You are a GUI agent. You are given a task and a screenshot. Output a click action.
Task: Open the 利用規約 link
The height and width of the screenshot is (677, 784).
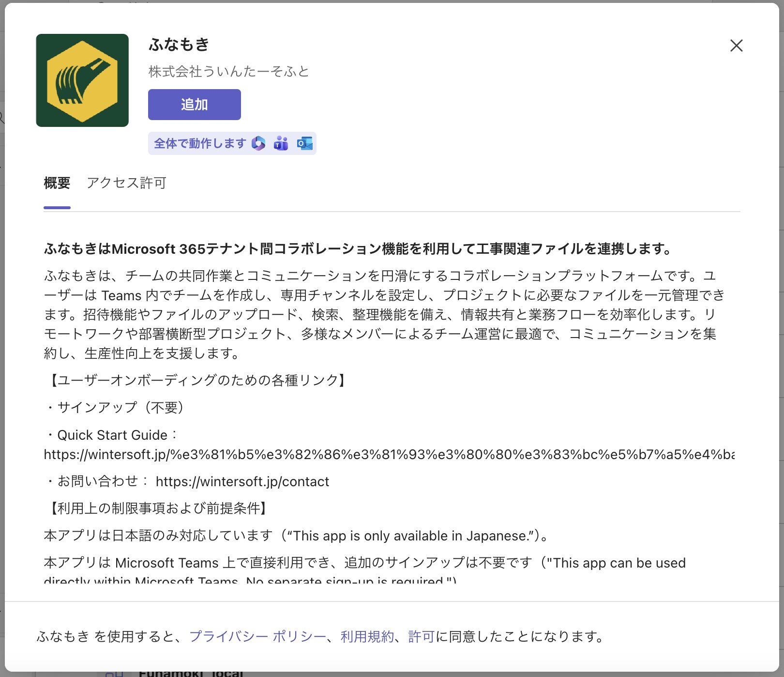click(x=367, y=636)
